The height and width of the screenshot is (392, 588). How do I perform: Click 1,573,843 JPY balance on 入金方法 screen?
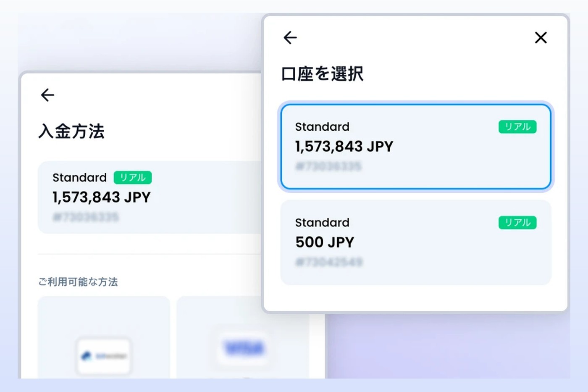coord(101,197)
